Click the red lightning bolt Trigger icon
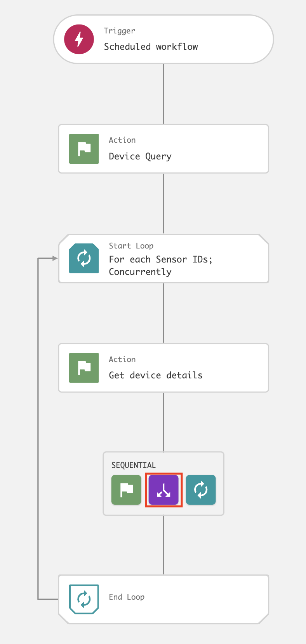The width and height of the screenshot is (306, 644). click(x=79, y=39)
